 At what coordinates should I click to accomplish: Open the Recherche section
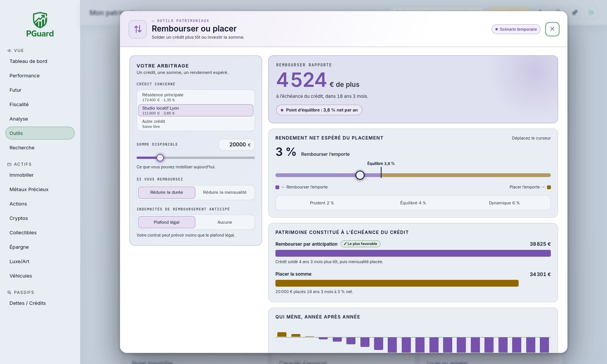40,148
